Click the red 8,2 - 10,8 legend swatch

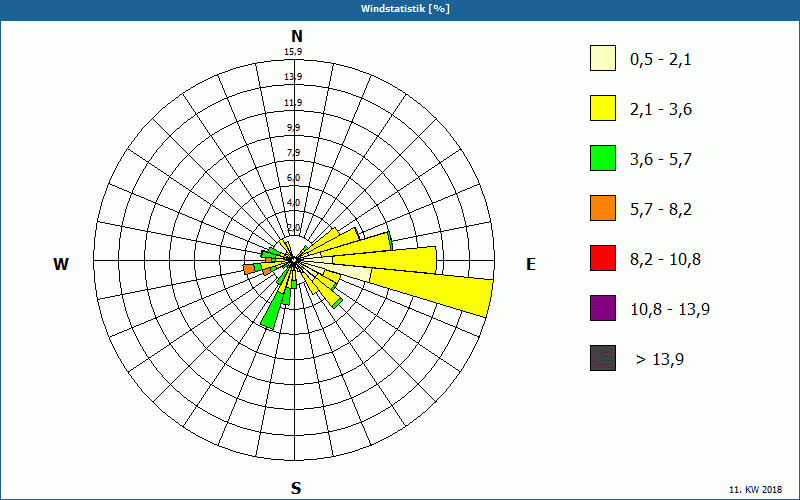[x=603, y=258]
